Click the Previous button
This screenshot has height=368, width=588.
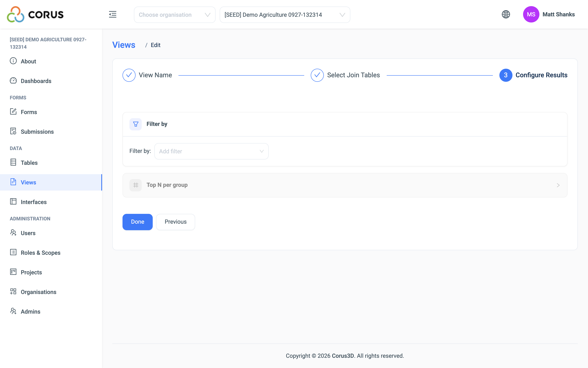pyautogui.click(x=175, y=222)
